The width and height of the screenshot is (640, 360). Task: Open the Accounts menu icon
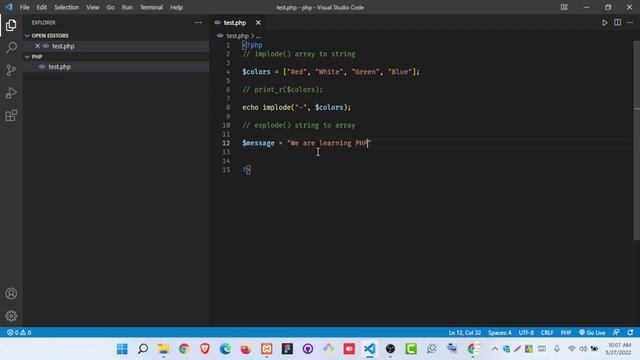coord(11,293)
